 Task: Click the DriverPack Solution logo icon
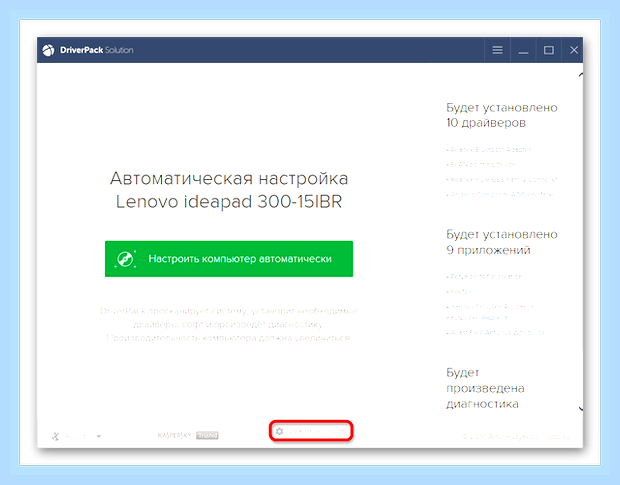[48, 50]
